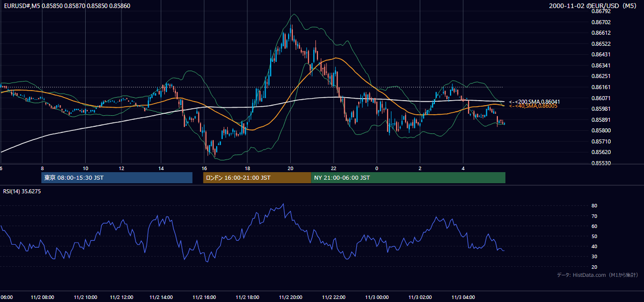This screenshot has width=644, height=302.
Task: Click the 11/2 14:00 time label
Action: pos(161,297)
